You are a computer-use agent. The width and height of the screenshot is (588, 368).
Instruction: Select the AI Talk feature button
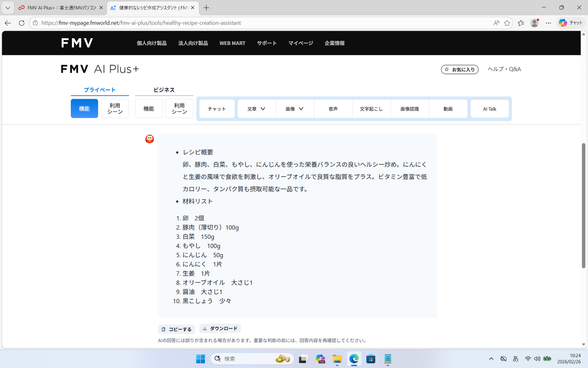[490, 109]
